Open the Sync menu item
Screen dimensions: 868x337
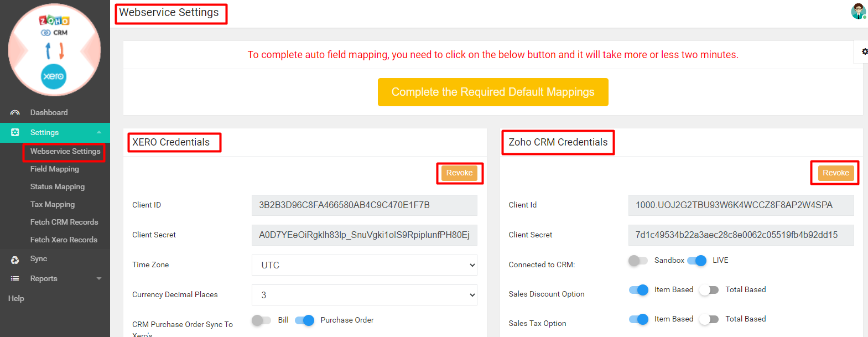(x=39, y=258)
